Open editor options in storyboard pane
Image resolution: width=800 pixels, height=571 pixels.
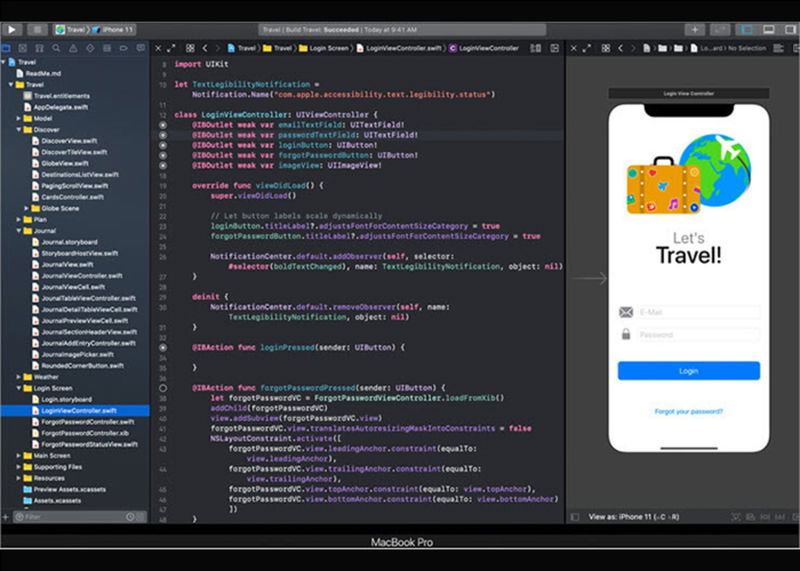point(778,48)
